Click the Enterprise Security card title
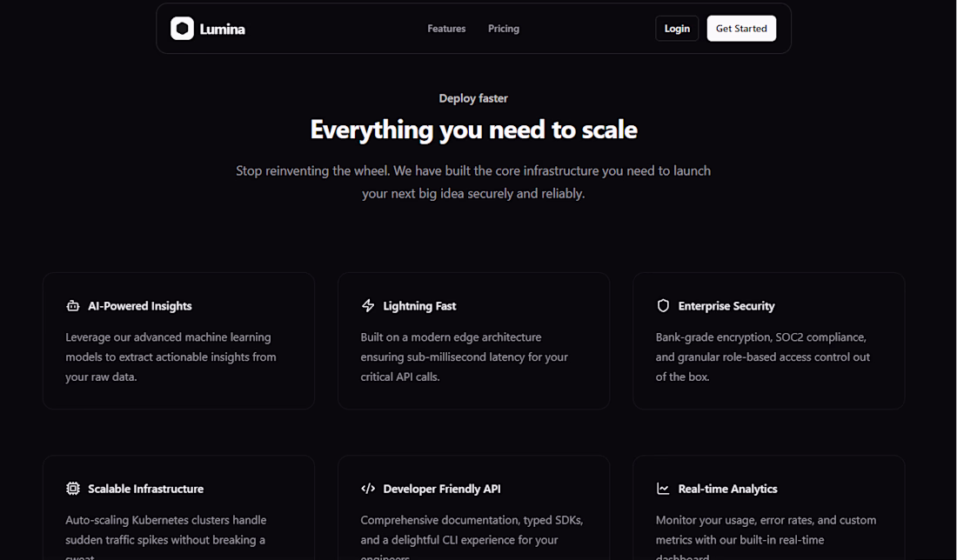957x560 pixels. click(726, 306)
